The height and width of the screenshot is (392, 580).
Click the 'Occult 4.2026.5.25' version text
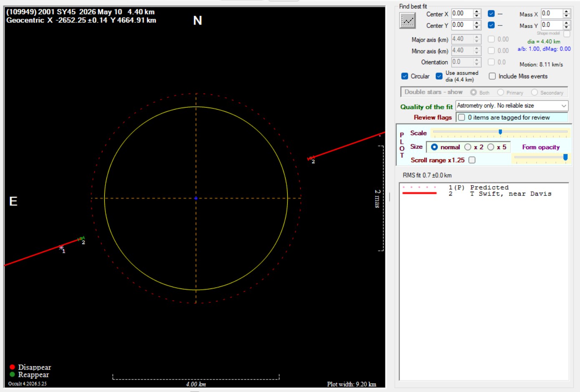click(x=28, y=384)
